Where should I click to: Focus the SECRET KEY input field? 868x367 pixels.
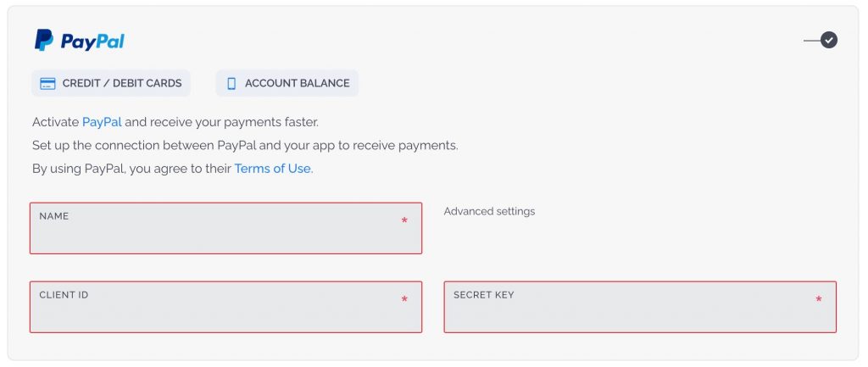640,307
